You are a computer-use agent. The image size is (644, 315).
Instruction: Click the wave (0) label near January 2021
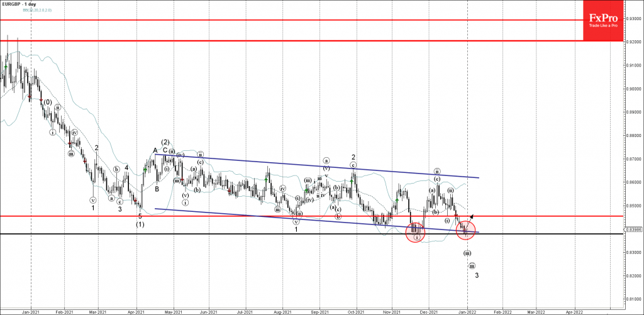click(46, 102)
